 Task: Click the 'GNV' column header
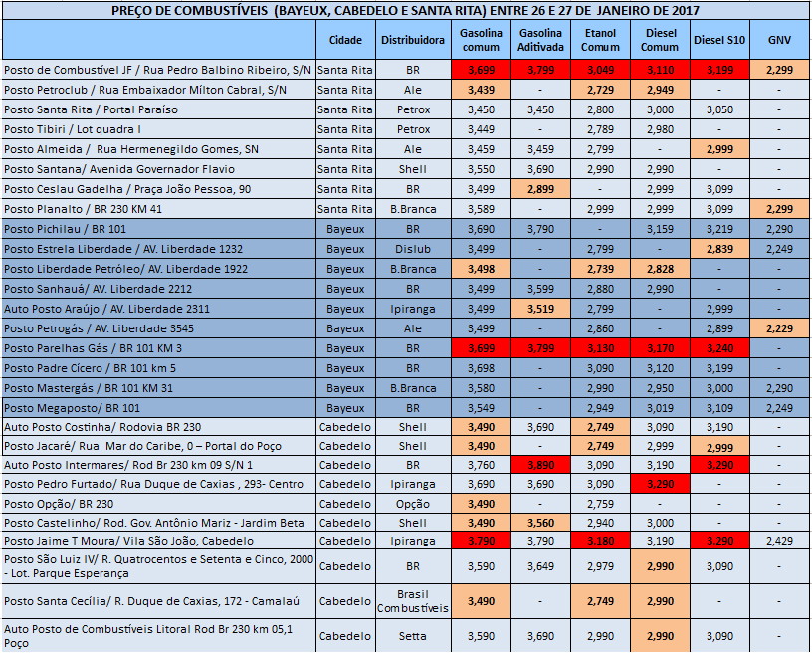(779, 40)
